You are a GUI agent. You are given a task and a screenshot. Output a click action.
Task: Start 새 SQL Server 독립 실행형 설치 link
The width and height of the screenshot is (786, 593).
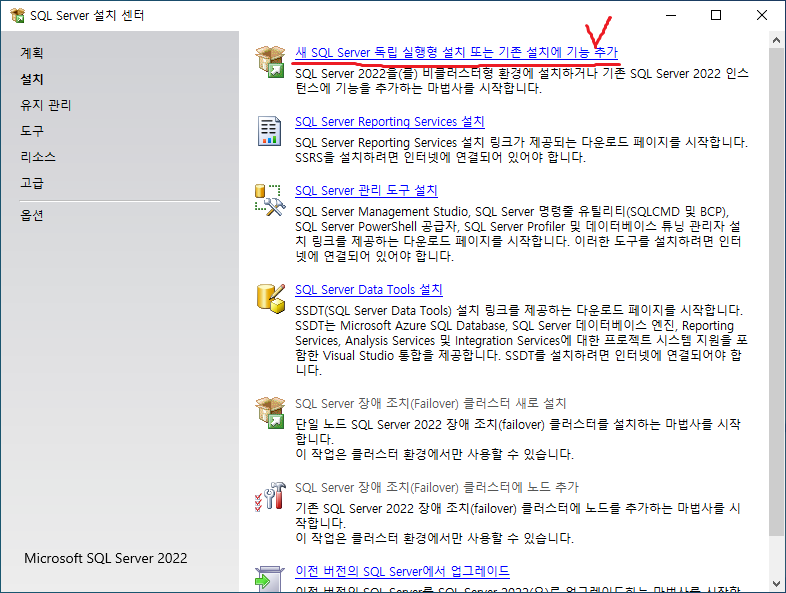(x=456, y=52)
